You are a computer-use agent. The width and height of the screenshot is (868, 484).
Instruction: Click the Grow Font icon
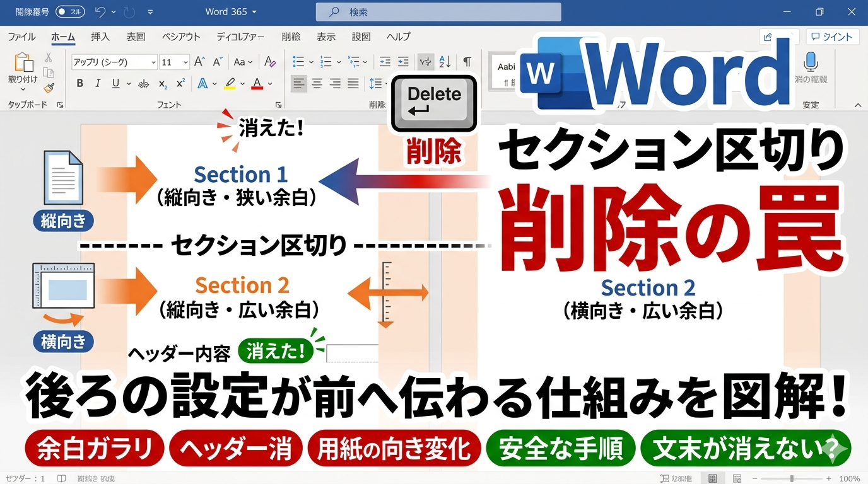tap(199, 62)
